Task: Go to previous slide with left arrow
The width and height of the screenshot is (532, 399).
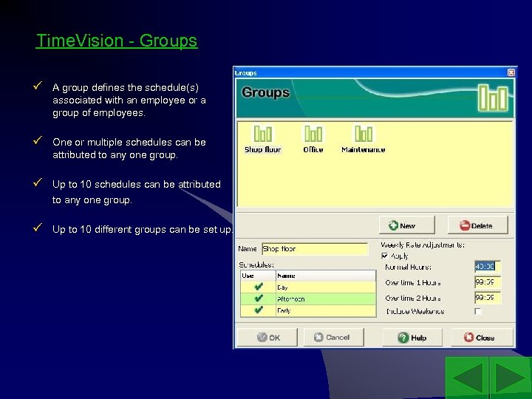Action: (467, 378)
